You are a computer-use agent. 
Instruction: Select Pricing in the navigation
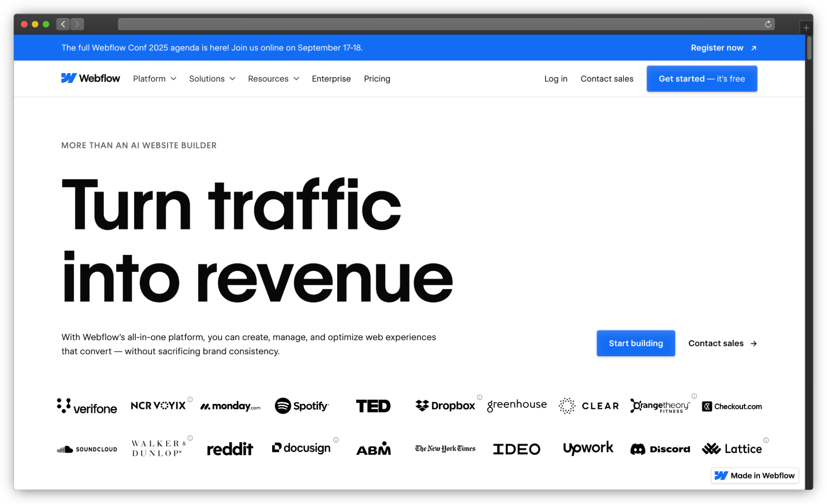click(x=377, y=79)
